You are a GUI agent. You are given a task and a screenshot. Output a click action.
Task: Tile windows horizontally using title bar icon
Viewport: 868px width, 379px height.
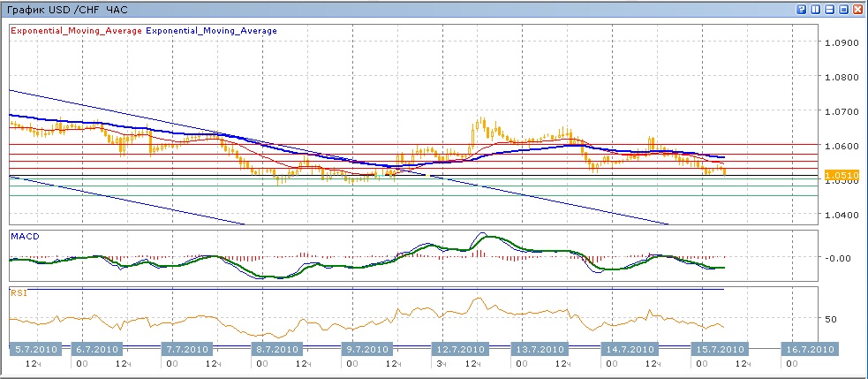830,10
